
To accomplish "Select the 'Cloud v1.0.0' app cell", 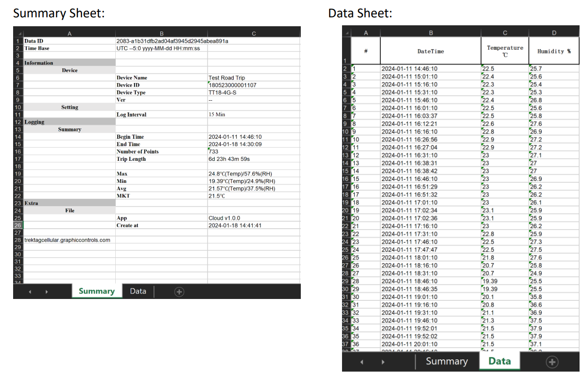I will (x=253, y=218).
